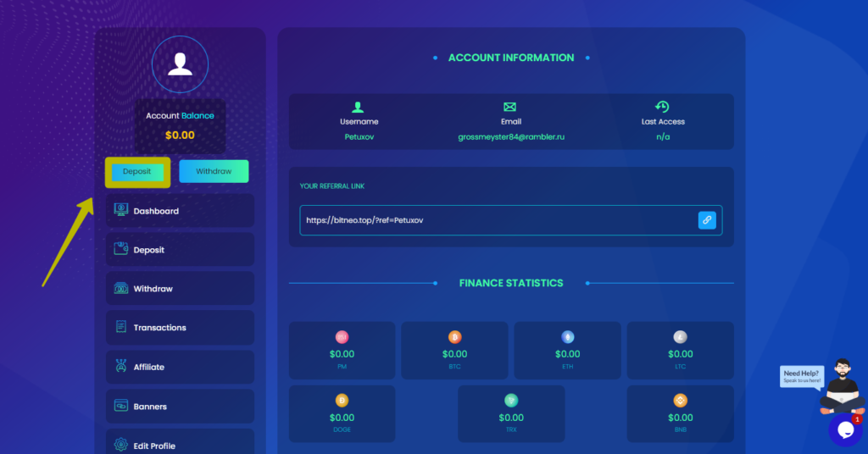
Task: Click the Username person icon
Action: tap(358, 107)
